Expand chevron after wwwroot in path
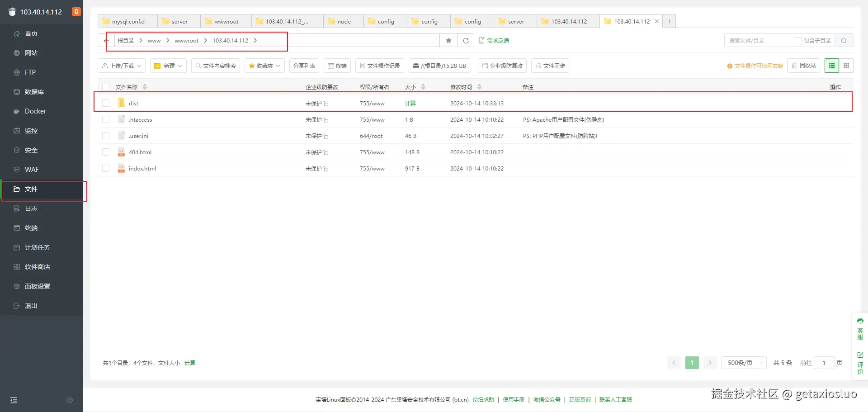This screenshot has width=868, height=412. click(x=205, y=41)
